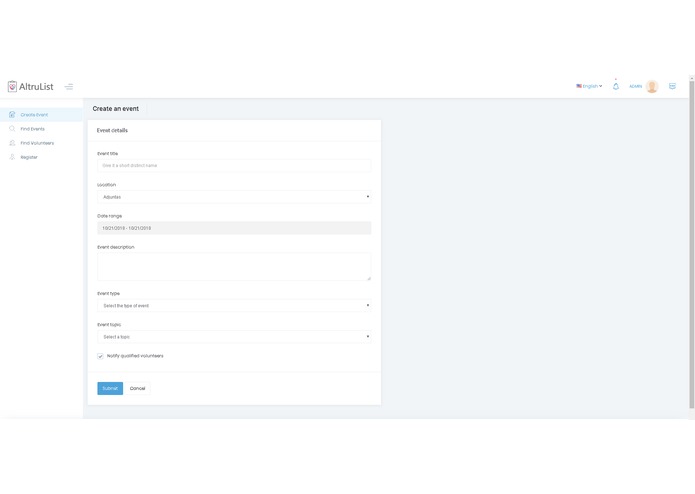Go to Create Event in sidebar
Image resolution: width=695 pixels, height=494 pixels.
41,115
